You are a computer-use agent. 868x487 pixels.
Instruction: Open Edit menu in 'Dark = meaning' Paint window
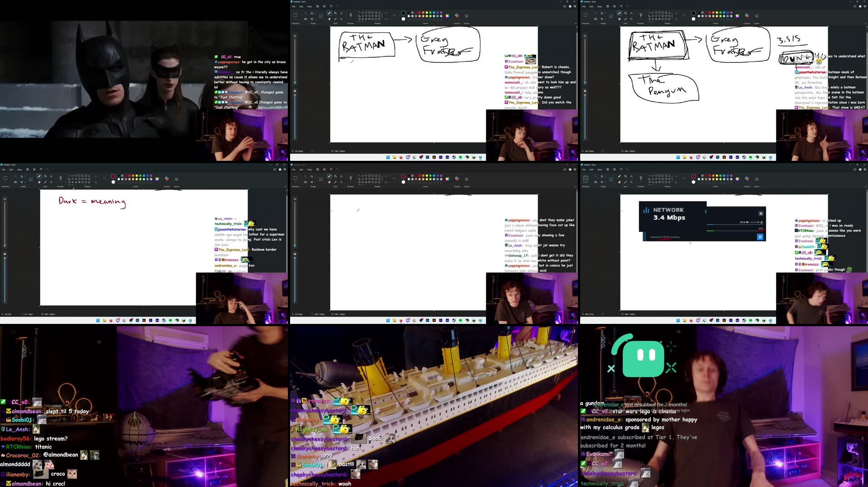[11, 169]
